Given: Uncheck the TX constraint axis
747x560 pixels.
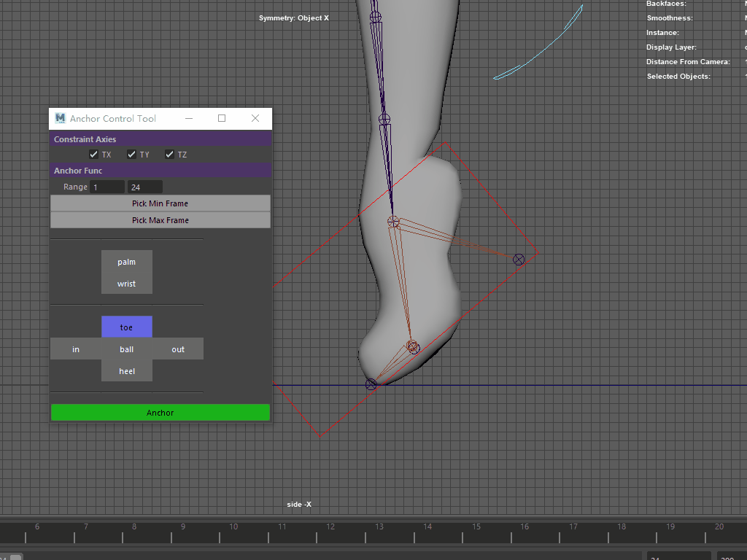Looking at the screenshot, I should (93, 155).
